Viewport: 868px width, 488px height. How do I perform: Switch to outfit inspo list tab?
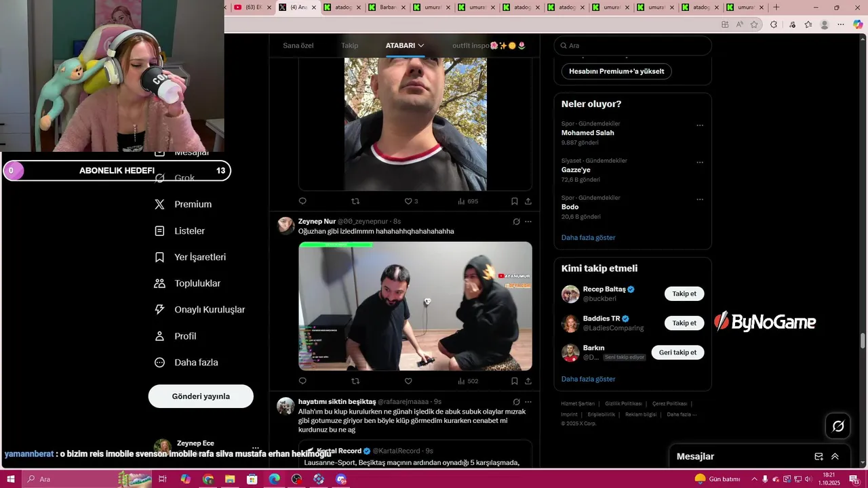pos(489,45)
